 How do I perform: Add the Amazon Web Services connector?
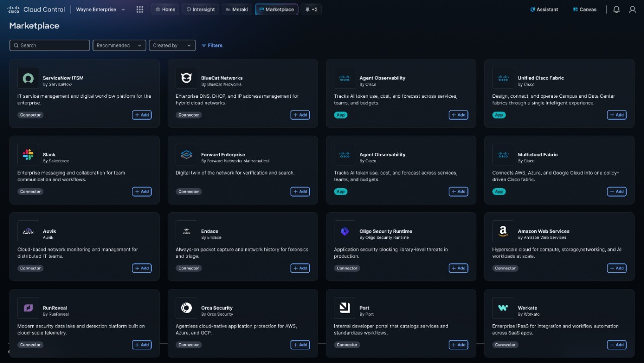[x=617, y=268]
